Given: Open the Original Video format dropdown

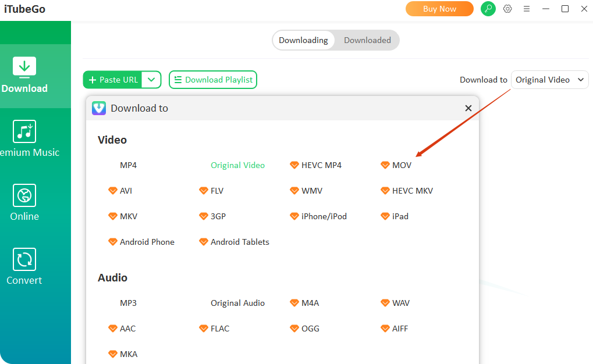Looking at the screenshot, I should coord(549,80).
